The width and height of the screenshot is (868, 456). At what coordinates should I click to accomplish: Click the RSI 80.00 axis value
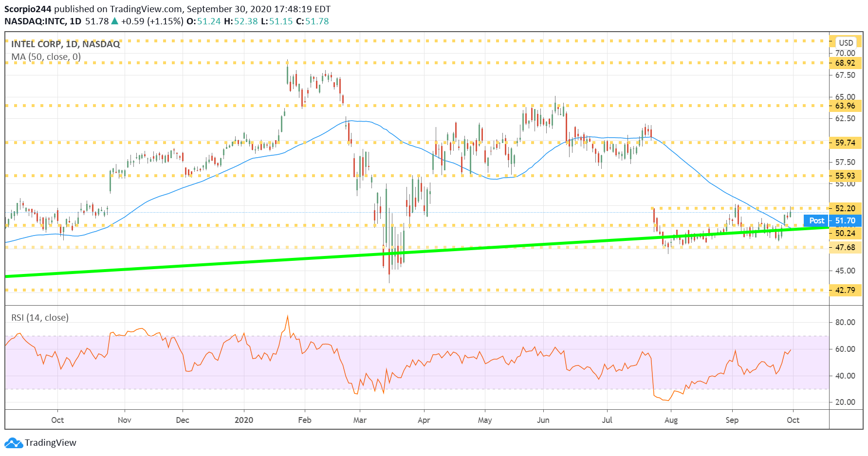(845, 322)
